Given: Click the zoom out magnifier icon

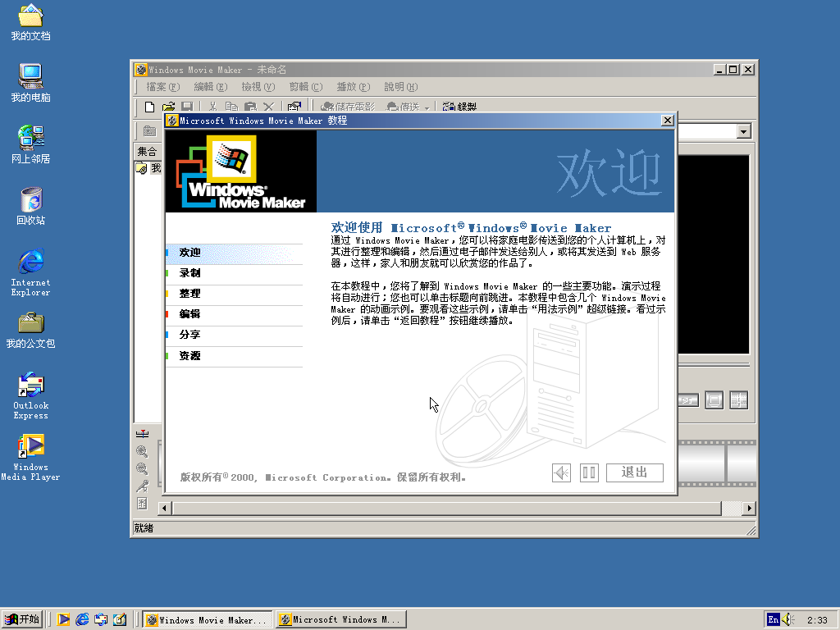Looking at the screenshot, I should [x=142, y=468].
